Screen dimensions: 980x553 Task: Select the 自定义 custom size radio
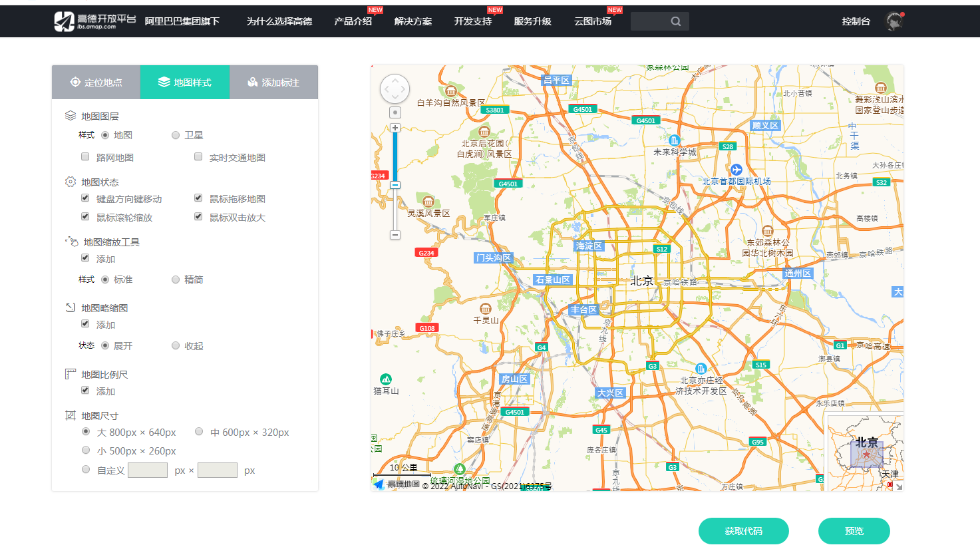point(86,469)
